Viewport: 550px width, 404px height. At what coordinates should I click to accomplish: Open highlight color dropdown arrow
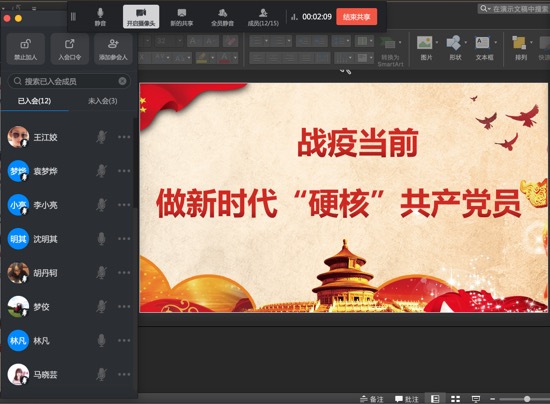213,57
